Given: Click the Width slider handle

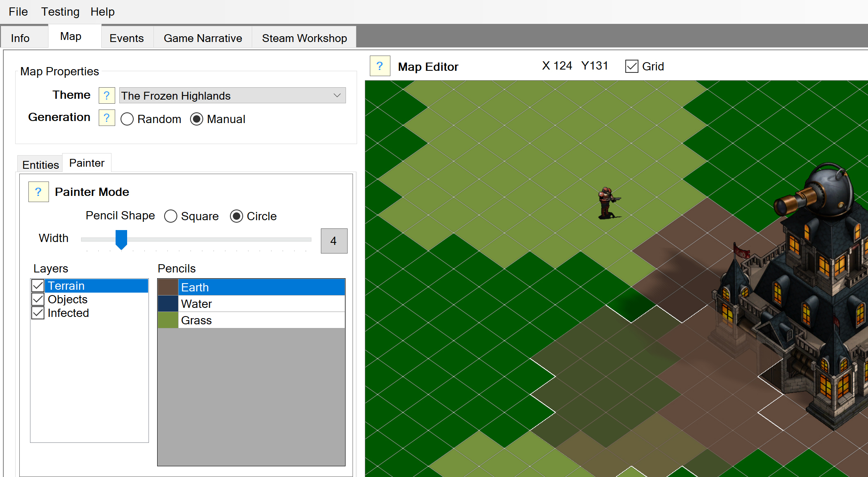Looking at the screenshot, I should pos(121,239).
